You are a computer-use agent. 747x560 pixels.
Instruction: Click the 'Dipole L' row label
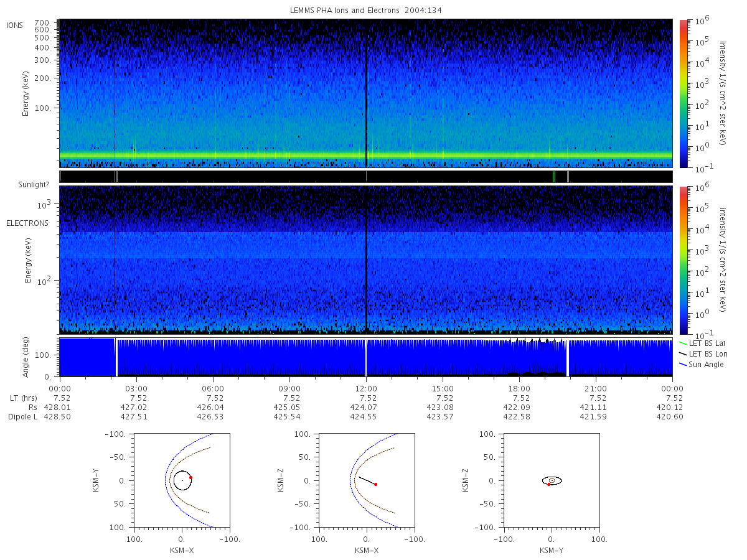click(23, 417)
